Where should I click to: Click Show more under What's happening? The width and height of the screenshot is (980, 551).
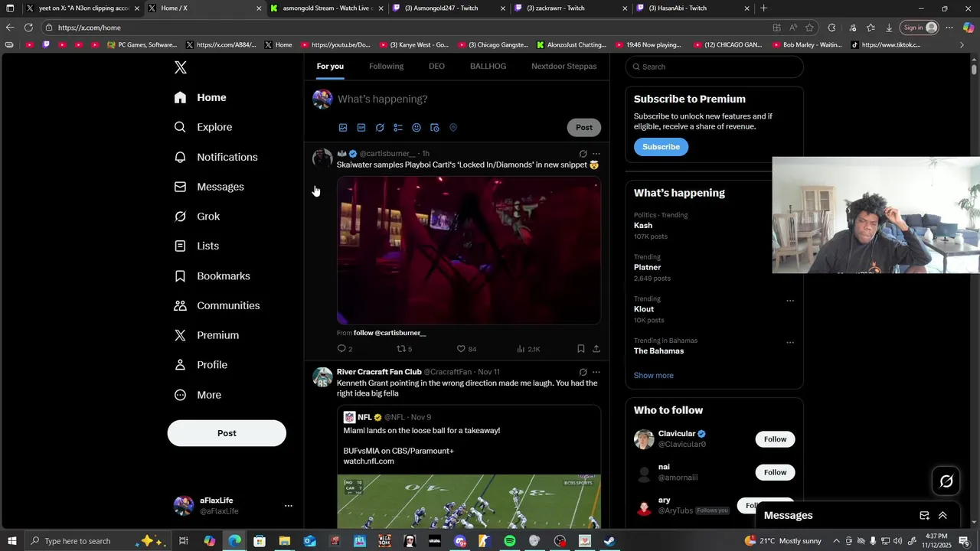(x=654, y=376)
